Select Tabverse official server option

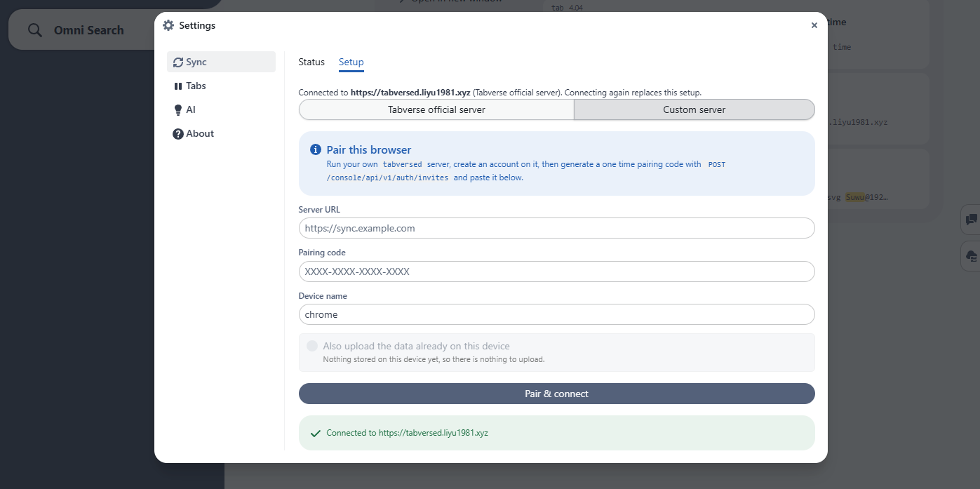(x=436, y=109)
